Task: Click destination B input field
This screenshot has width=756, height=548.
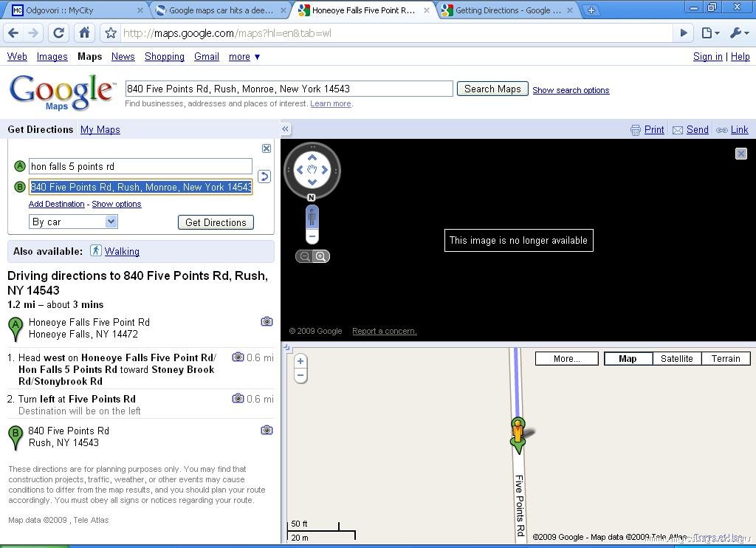Action: (x=140, y=187)
